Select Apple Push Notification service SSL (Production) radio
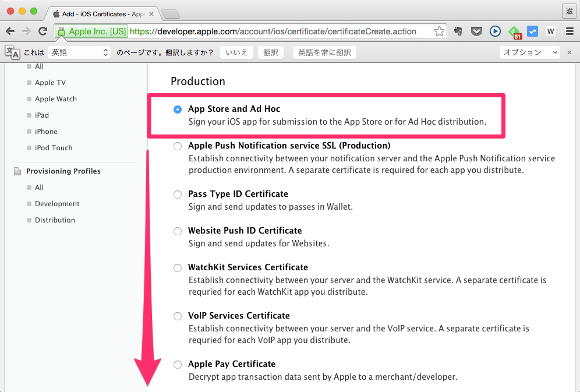The image size is (580, 392). tap(178, 146)
